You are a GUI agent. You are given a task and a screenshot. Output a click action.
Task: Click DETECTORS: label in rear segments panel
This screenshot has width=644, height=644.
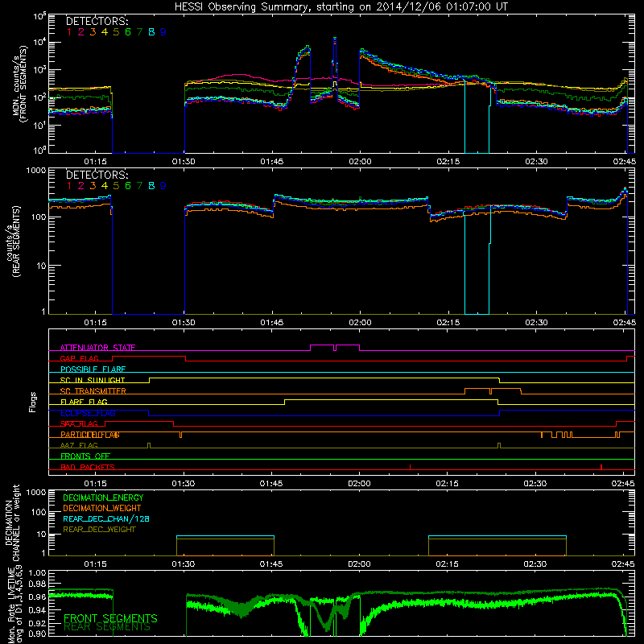tap(97, 175)
